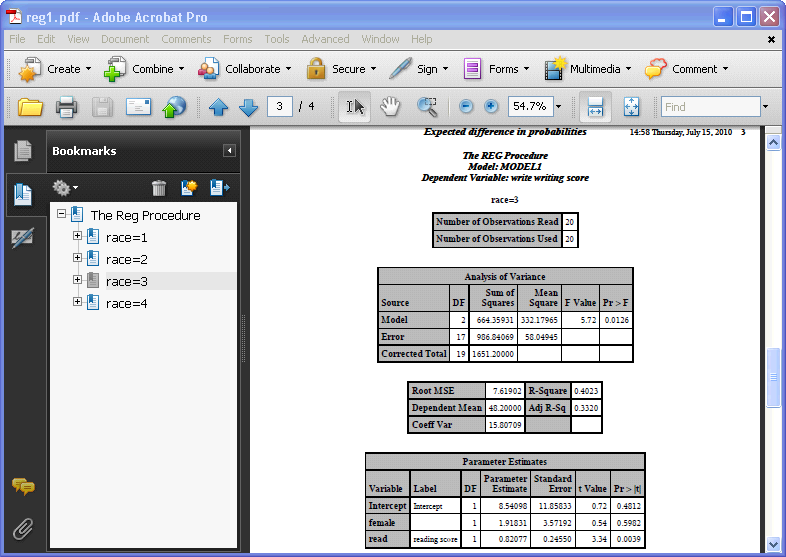The image size is (786, 557).
Task: Toggle the Fit Width scrolling mode
Action: click(x=595, y=106)
